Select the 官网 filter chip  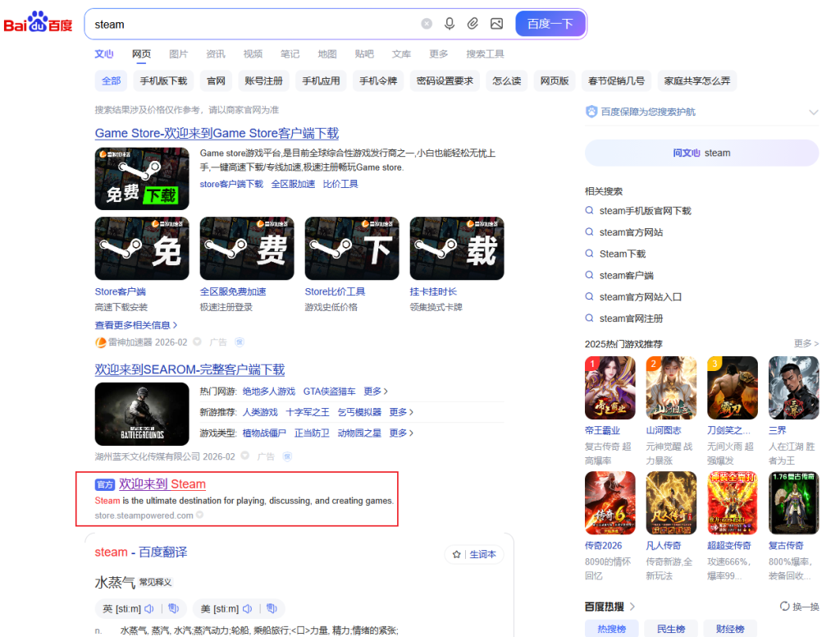click(216, 80)
